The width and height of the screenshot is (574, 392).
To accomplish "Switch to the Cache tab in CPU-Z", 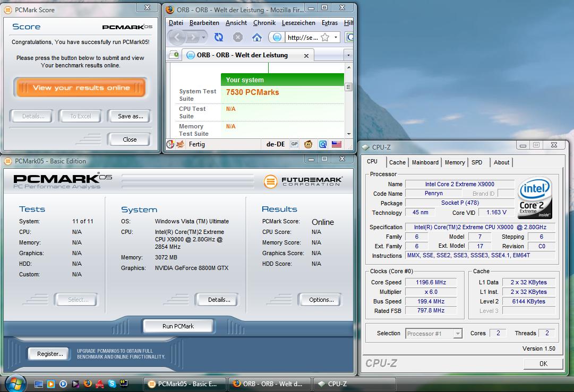I will [397, 162].
